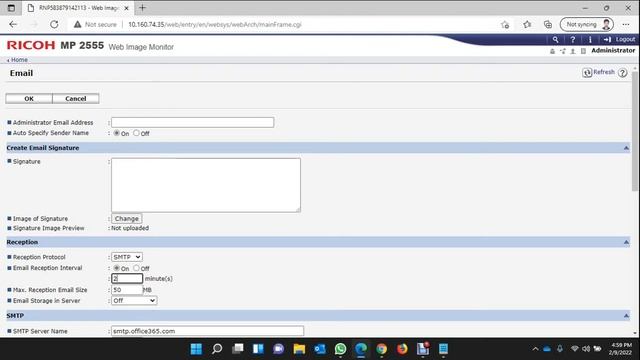Open the browser Collections icon
640x360 pixels.
(x=548, y=24)
